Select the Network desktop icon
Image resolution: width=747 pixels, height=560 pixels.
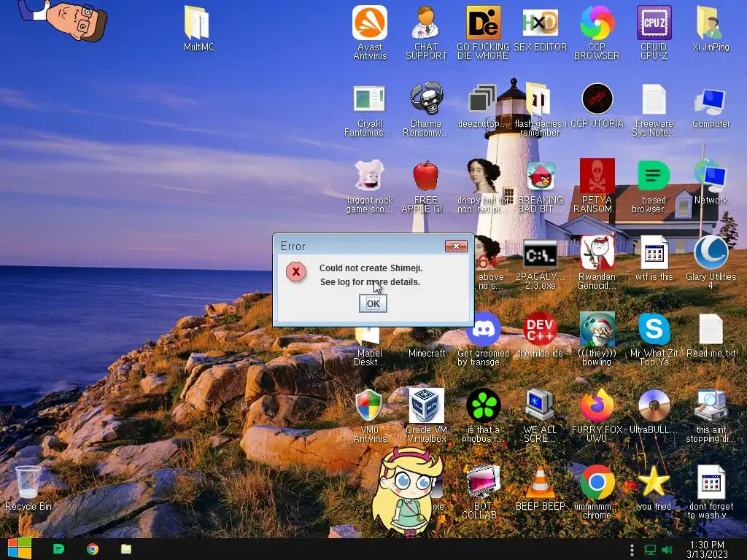coord(711,175)
